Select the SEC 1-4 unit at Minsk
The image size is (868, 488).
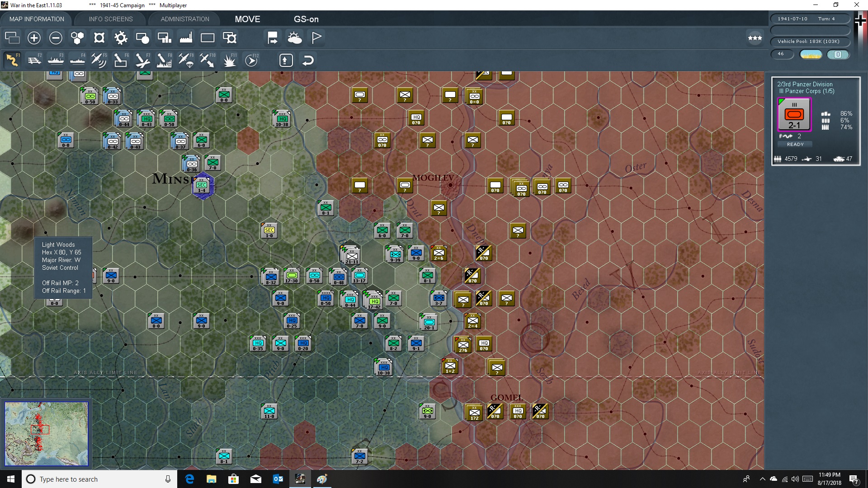tap(202, 185)
